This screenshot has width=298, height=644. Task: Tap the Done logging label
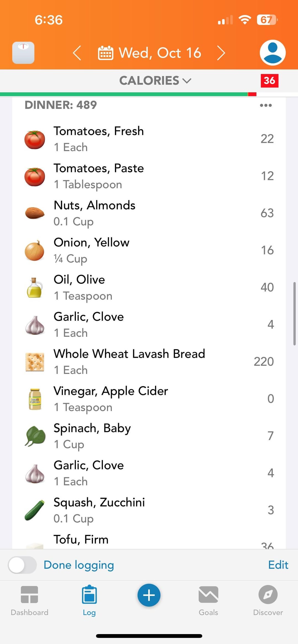point(79,565)
